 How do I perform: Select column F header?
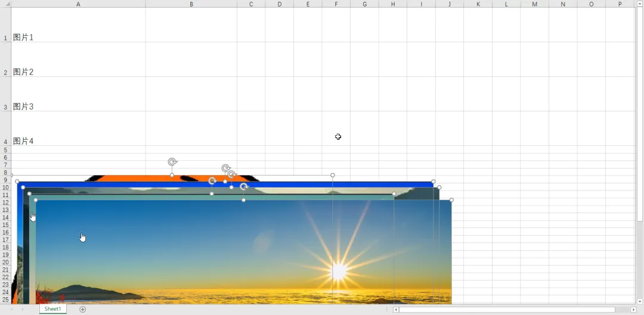[x=336, y=4]
